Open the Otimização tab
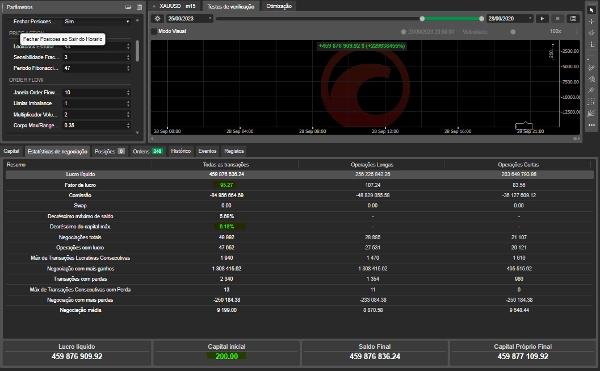The image size is (600, 371). [x=279, y=6]
